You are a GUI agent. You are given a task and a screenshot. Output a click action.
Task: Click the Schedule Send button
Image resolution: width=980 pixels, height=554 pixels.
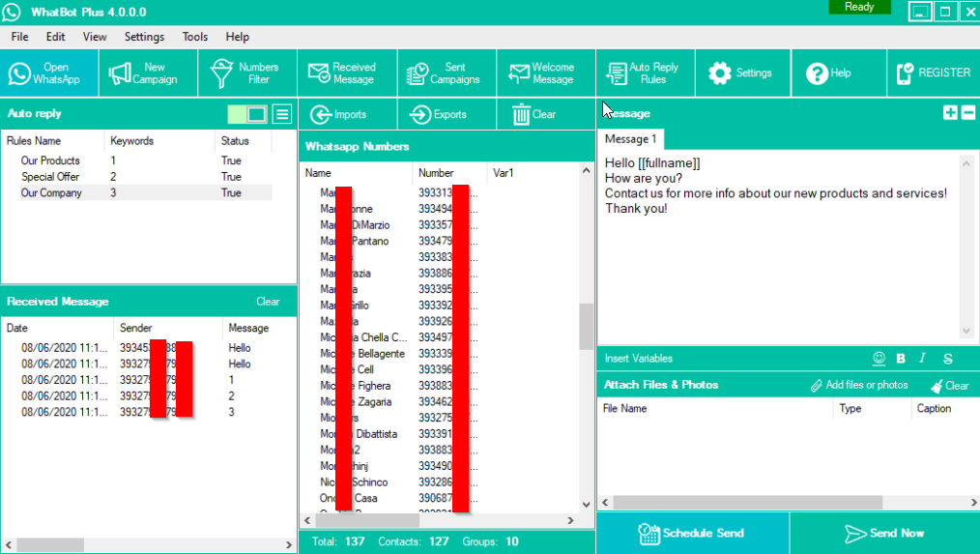click(x=692, y=534)
